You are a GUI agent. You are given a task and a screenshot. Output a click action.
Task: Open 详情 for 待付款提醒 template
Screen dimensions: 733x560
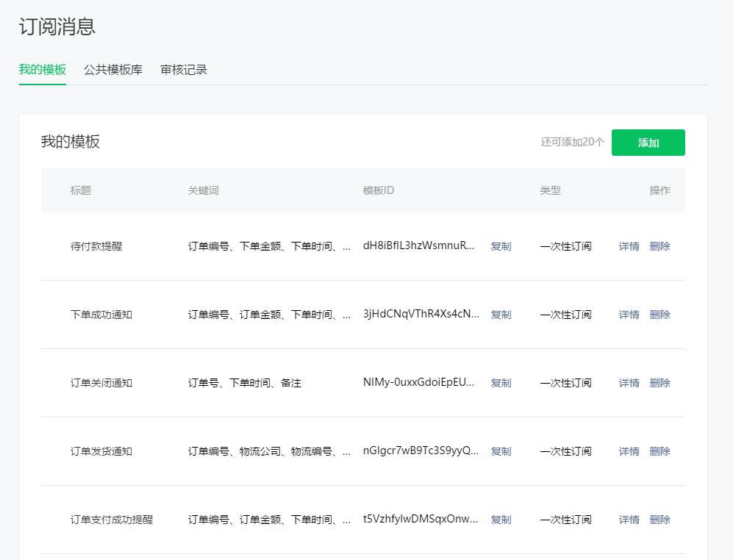(x=629, y=246)
